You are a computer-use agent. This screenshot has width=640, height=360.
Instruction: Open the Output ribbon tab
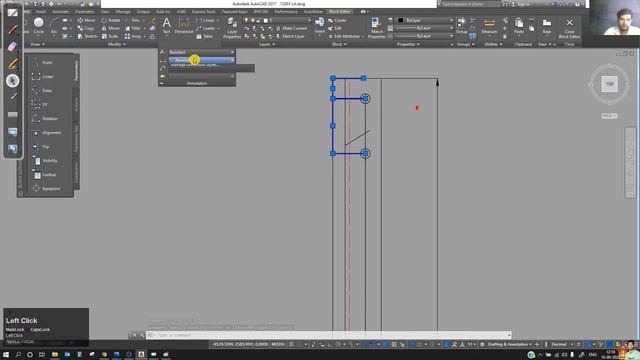(x=143, y=11)
